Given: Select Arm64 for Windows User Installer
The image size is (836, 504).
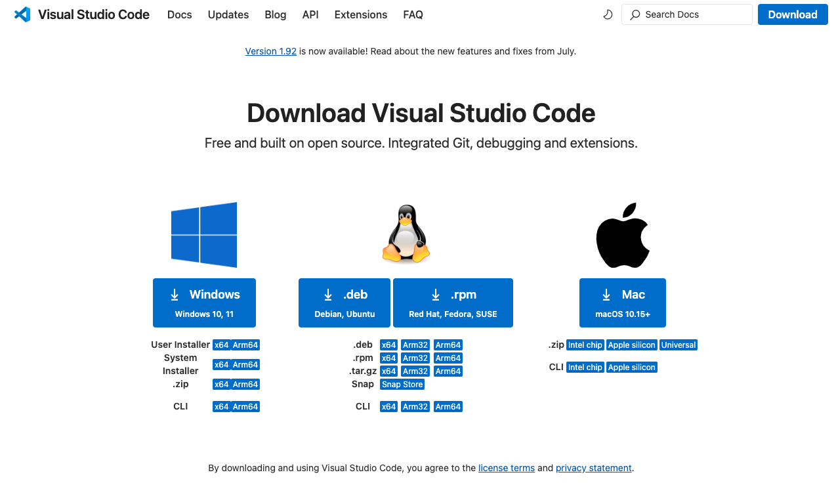Looking at the screenshot, I should [x=245, y=345].
